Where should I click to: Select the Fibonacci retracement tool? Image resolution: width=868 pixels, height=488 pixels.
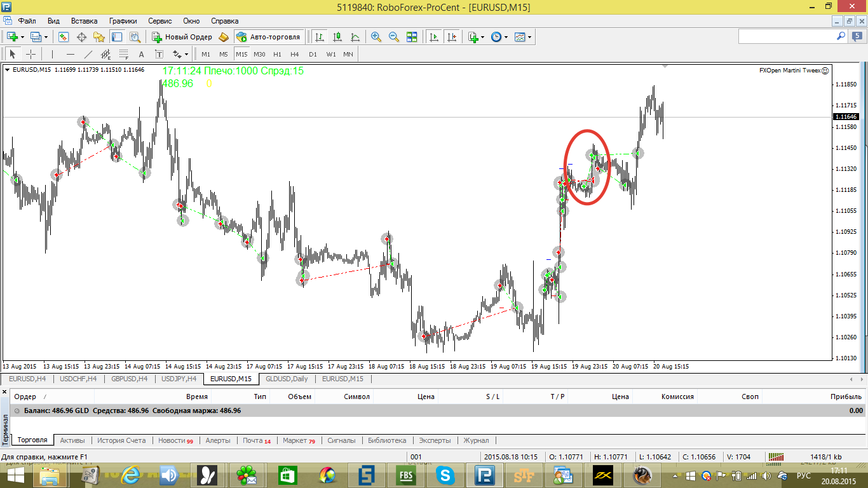point(124,54)
